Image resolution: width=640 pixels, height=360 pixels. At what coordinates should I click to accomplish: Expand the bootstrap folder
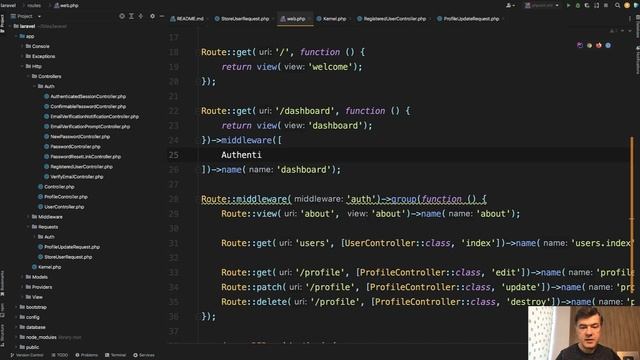coord(16,307)
